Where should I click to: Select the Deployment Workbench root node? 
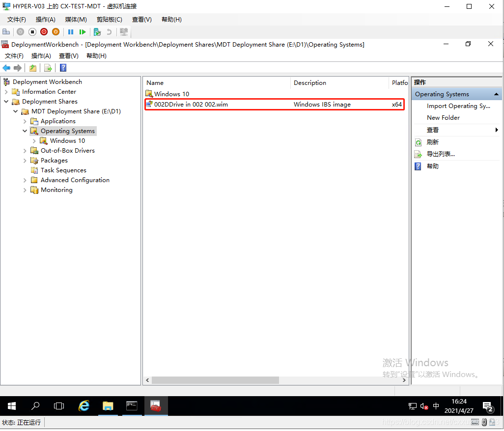pyautogui.click(x=47, y=82)
